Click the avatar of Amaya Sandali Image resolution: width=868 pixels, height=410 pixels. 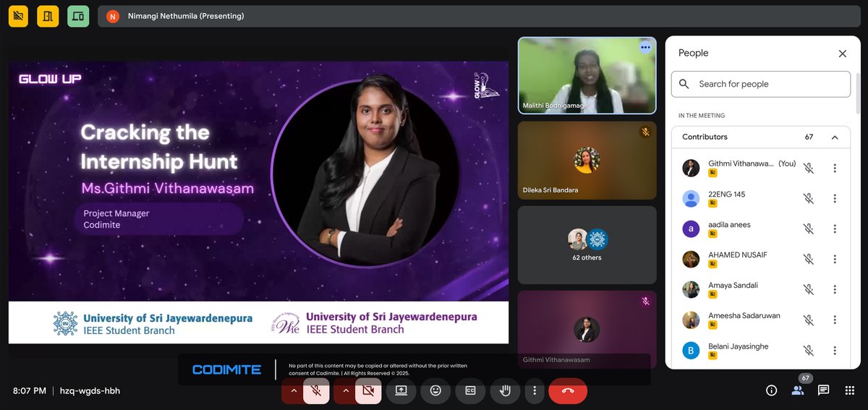click(691, 290)
